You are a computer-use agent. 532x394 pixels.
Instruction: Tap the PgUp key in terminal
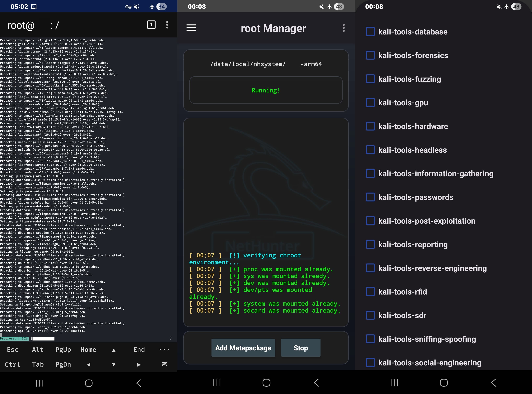click(63, 350)
